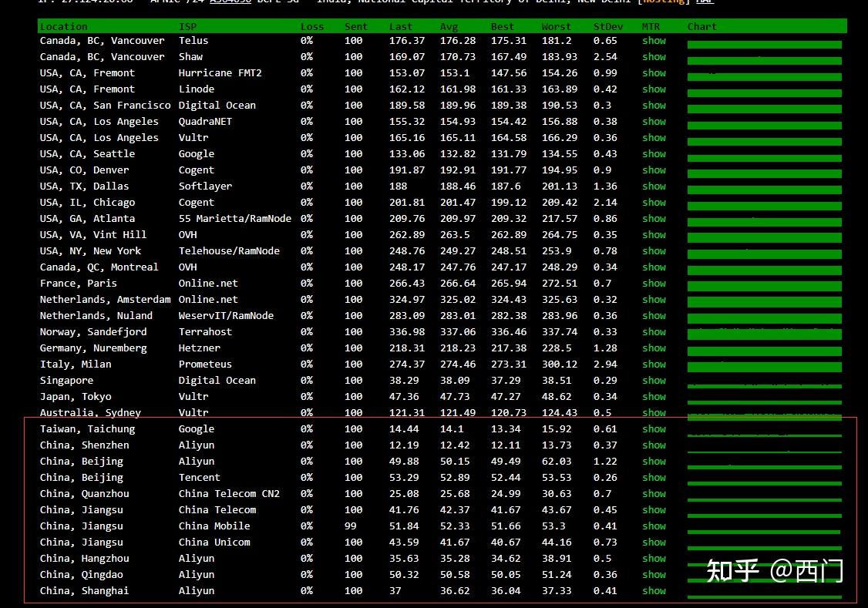The width and height of the screenshot is (868, 608).
Task: Open the show link for Jiangsu China Telecom
Action: coord(654,510)
